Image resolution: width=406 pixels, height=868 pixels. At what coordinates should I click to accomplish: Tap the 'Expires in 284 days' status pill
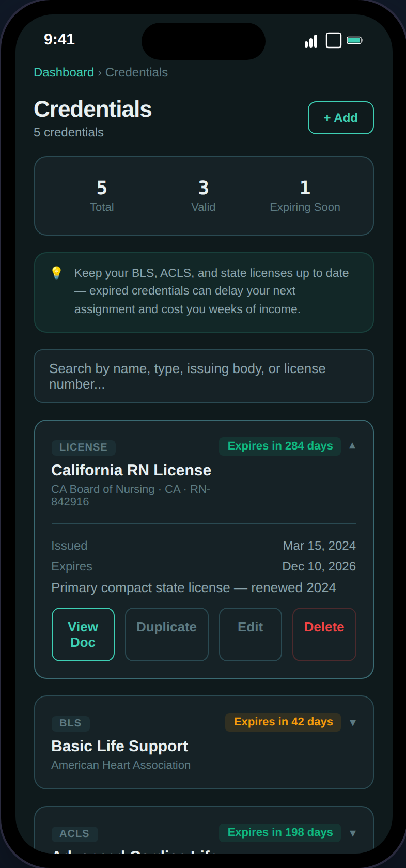[x=279, y=445]
